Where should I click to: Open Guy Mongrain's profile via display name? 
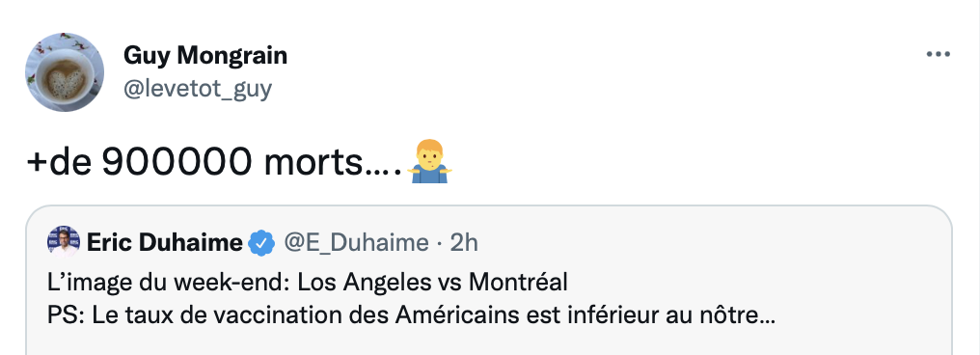[x=205, y=56]
